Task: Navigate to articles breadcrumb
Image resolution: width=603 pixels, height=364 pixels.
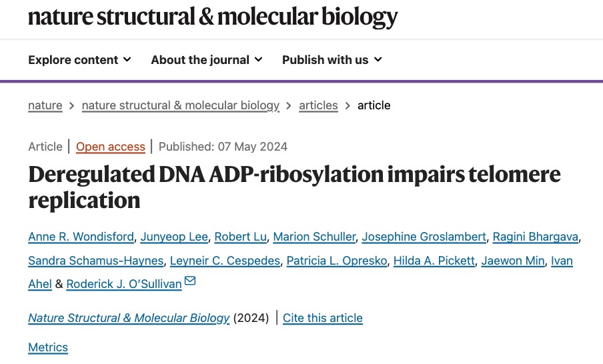Action: click(318, 105)
